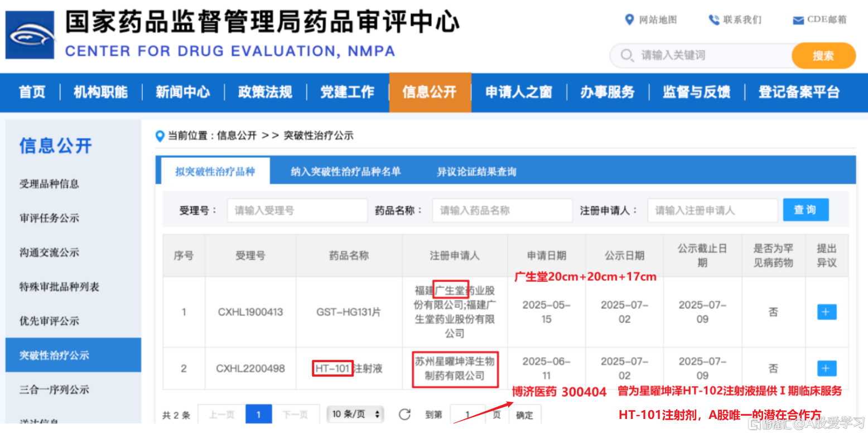Viewport: 868px width, 434px height.
Task: Click the 确定 page jump button
Action: pos(524,414)
